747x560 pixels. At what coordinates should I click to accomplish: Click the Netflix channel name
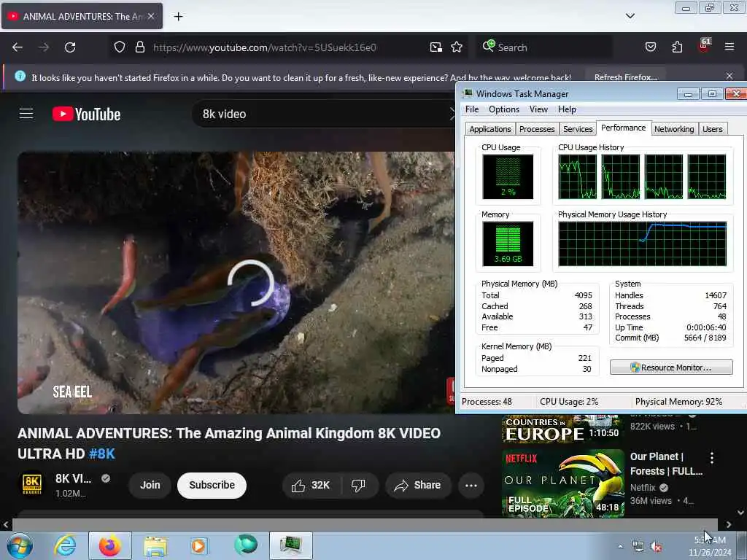click(643, 487)
